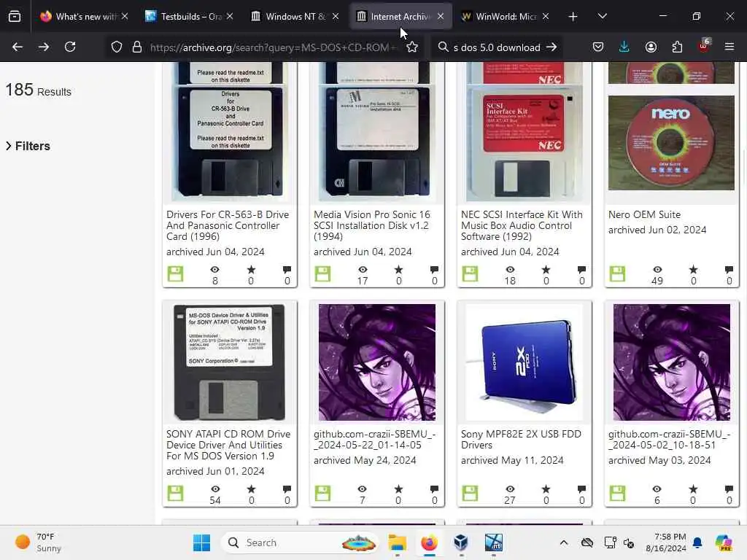Go back to the previous page
The height and width of the screenshot is (560, 747).
pos(18,47)
